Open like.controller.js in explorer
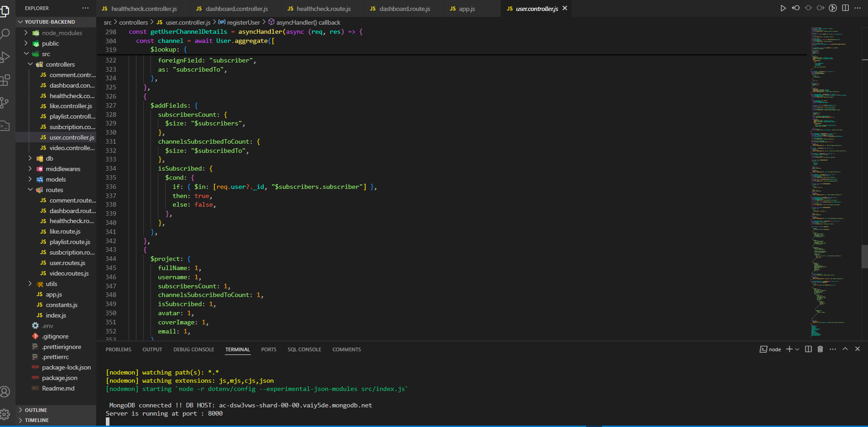The height and width of the screenshot is (427, 868). [56, 106]
